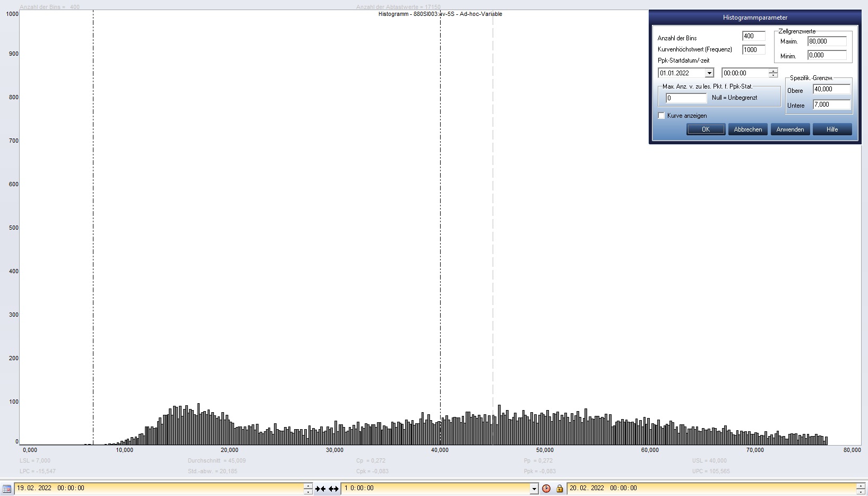Click the zoom-in inward arrows icon
The height and width of the screenshot is (496, 868).
coord(321,489)
